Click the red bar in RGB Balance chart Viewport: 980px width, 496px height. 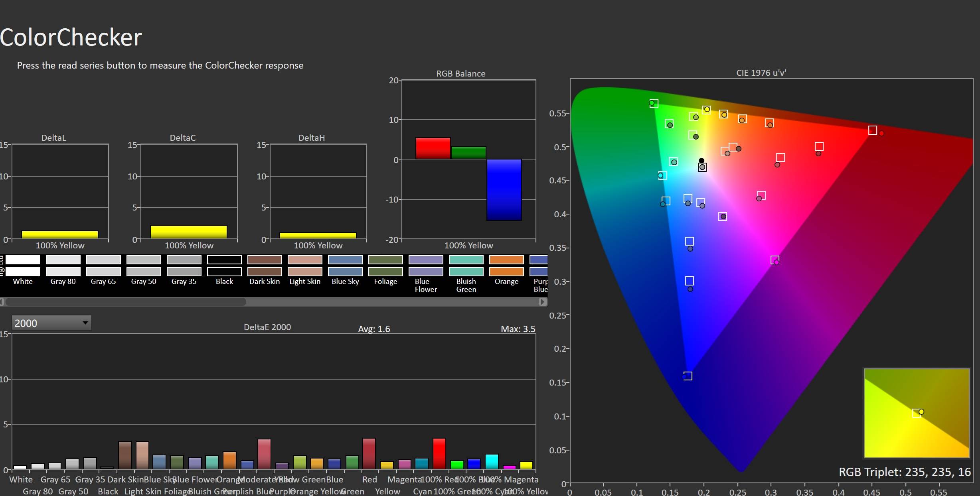click(433, 148)
